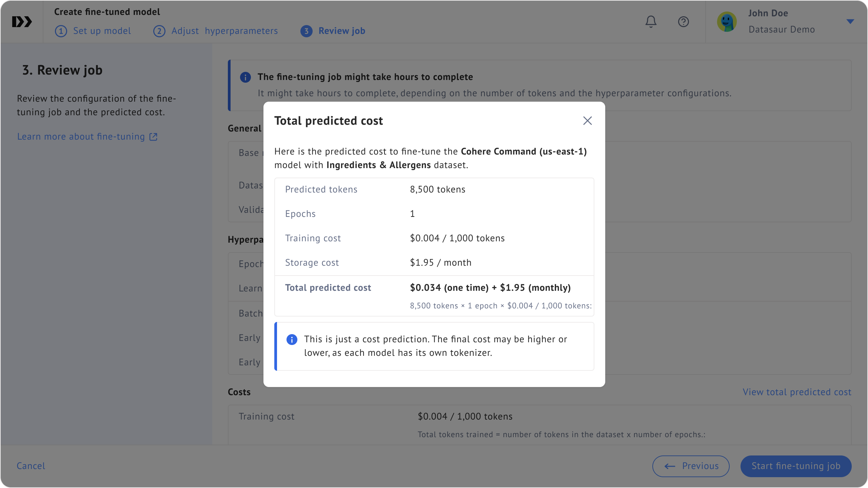Select the Review job step

[341, 31]
